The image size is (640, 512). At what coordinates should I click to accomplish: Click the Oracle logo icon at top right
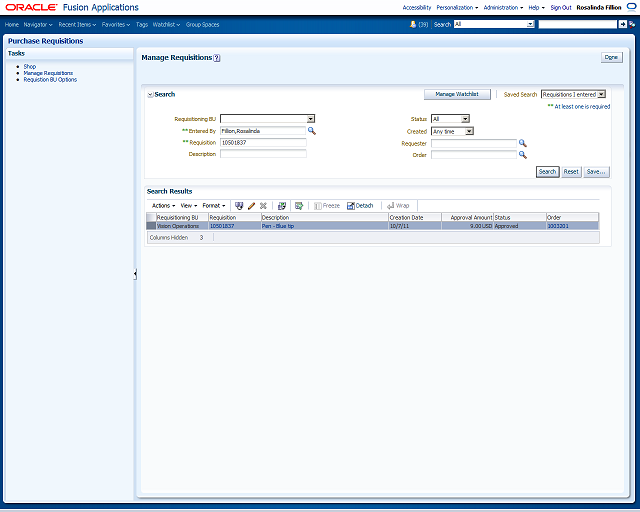tap(631, 7)
